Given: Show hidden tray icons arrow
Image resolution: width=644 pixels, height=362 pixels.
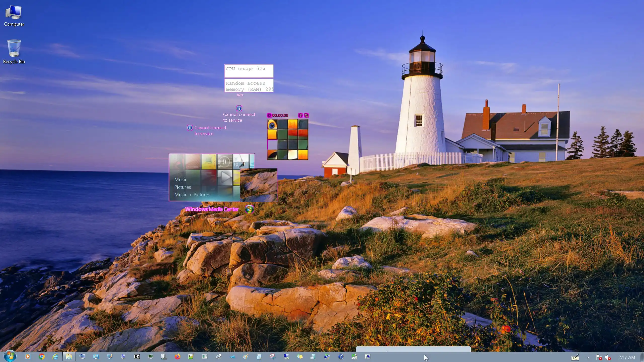Looking at the screenshot, I should 588,357.
